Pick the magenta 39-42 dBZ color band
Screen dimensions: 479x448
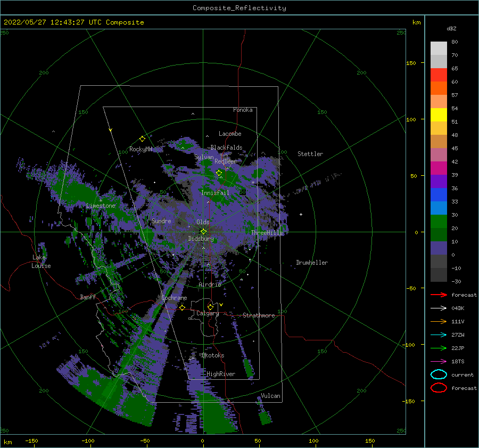[439, 168]
